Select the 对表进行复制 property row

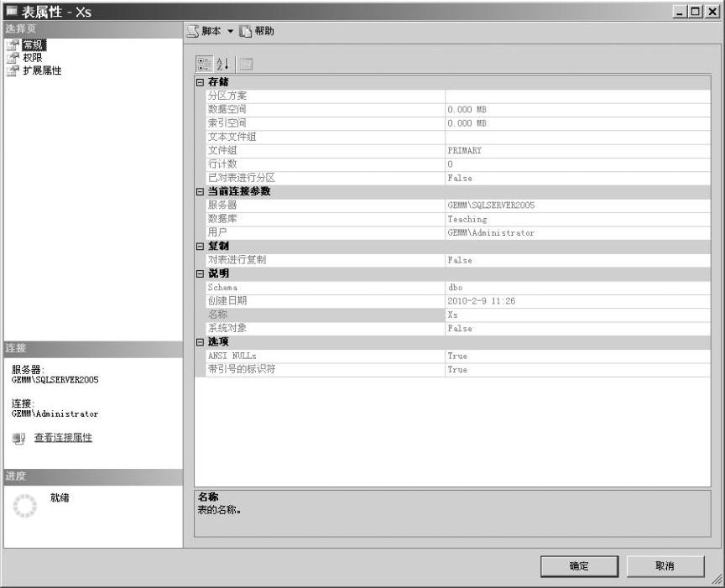click(458, 260)
